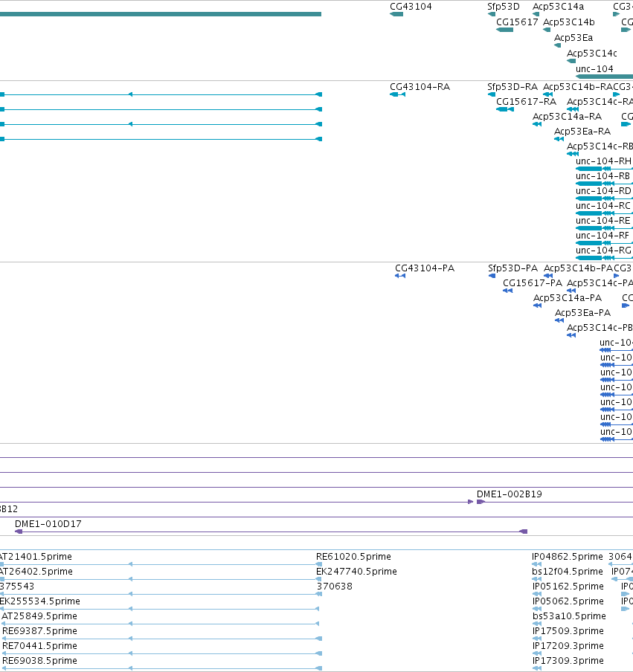Image resolution: width=633 pixels, height=672 pixels.
Task: Select the IP05162.5prime EST label
Action: 568,586
